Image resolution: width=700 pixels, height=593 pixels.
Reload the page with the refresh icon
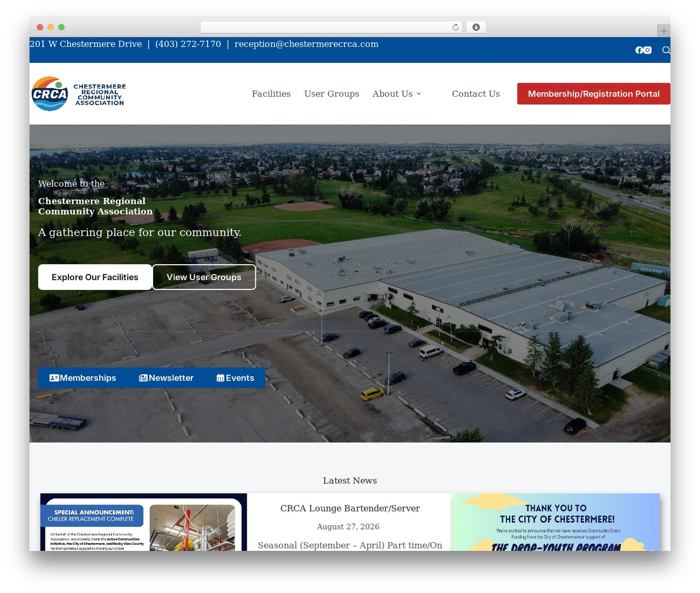(x=456, y=27)
